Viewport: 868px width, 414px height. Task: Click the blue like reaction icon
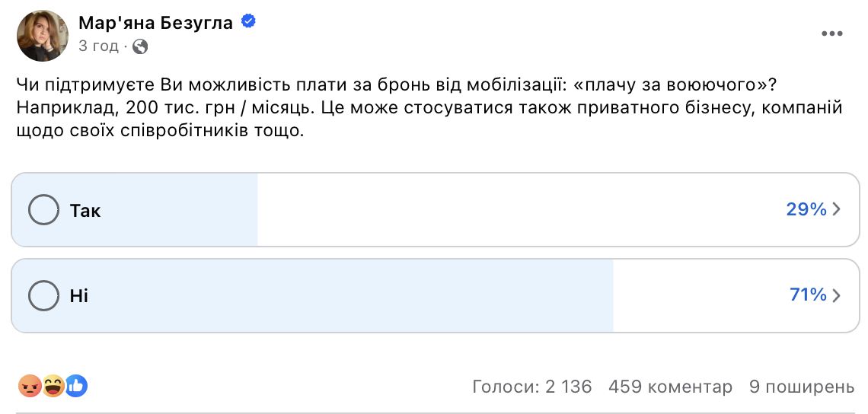point(76,387)
